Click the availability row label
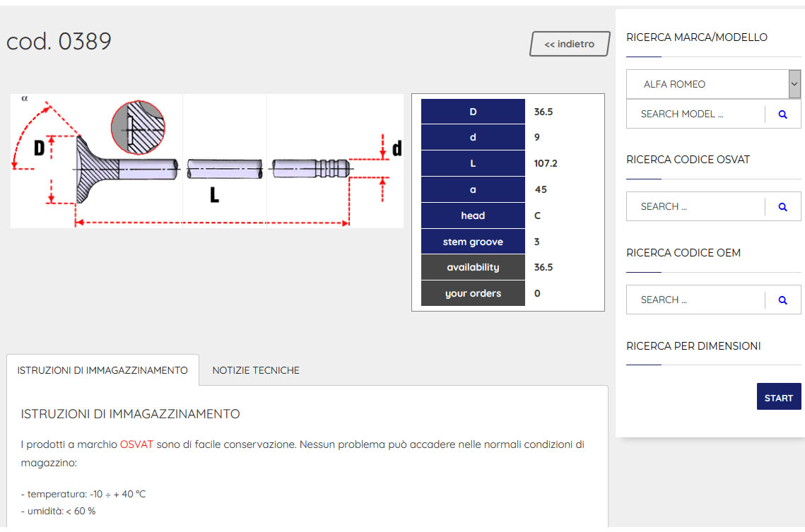This screenshot has height=532, width=805. click(473, 268)
